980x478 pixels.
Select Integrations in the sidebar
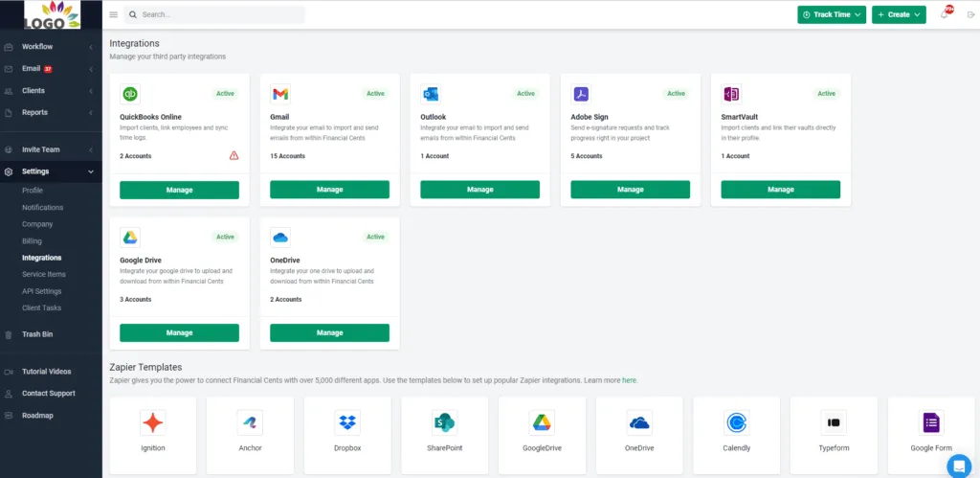click(42, 258)
